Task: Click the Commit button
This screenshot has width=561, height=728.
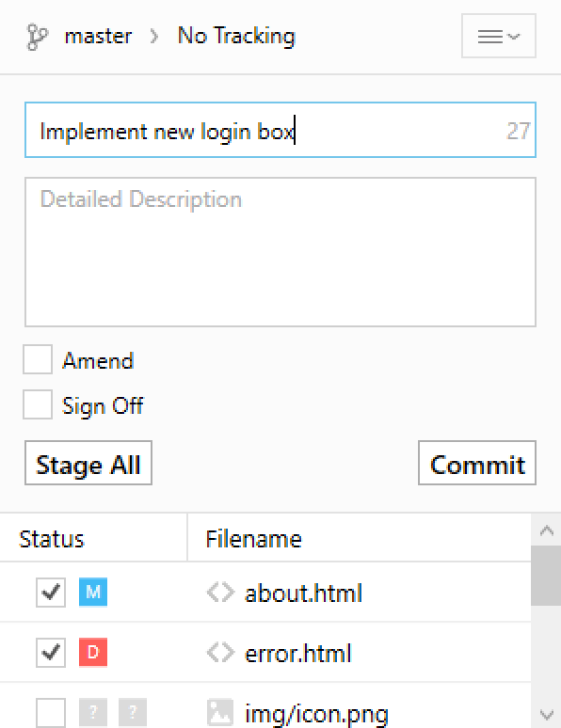Action: click(x=477, y=463)
